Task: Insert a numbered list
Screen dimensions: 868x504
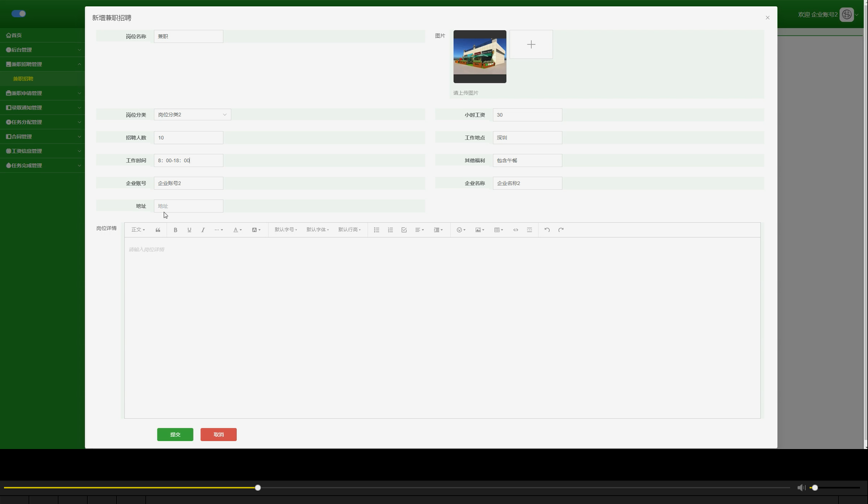Action: pos(390,230)
